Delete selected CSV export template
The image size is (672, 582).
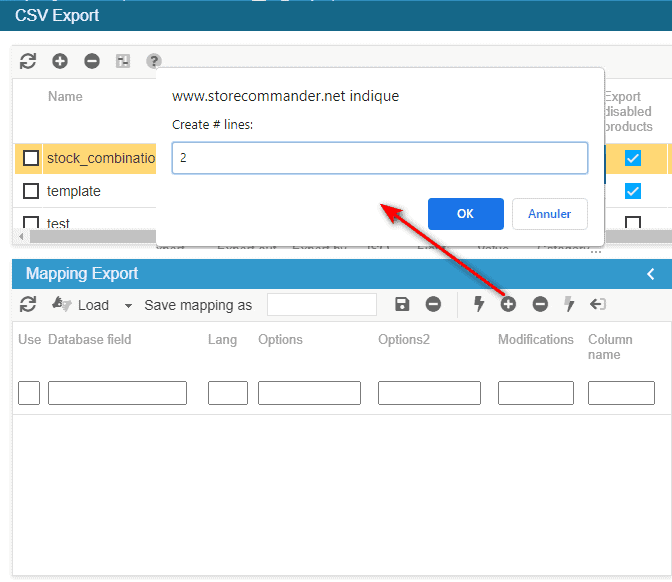[x=92, y=62]
